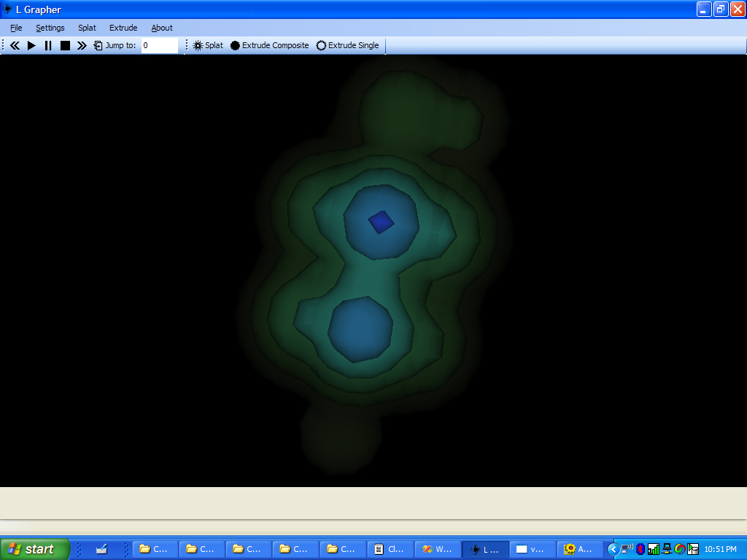Open the Settings menu
The image size is (747, 560).
pyautogui.click(x=50, y=28)
